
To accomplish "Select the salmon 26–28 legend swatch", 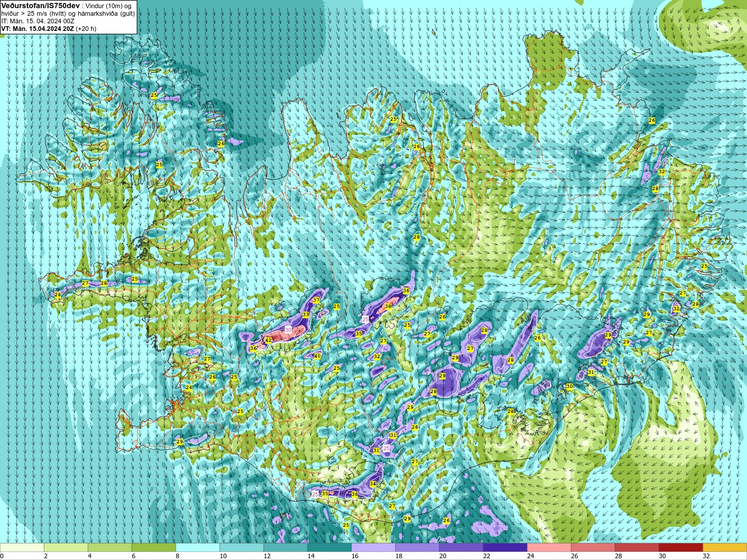I will pos(593,548).
